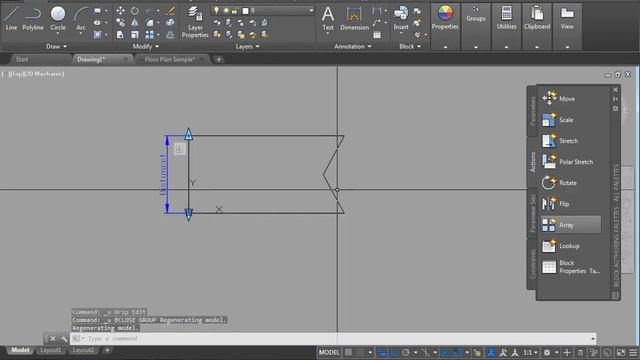Switch to the Layout2 tab
640x360 pixels.
click(83, 350)
